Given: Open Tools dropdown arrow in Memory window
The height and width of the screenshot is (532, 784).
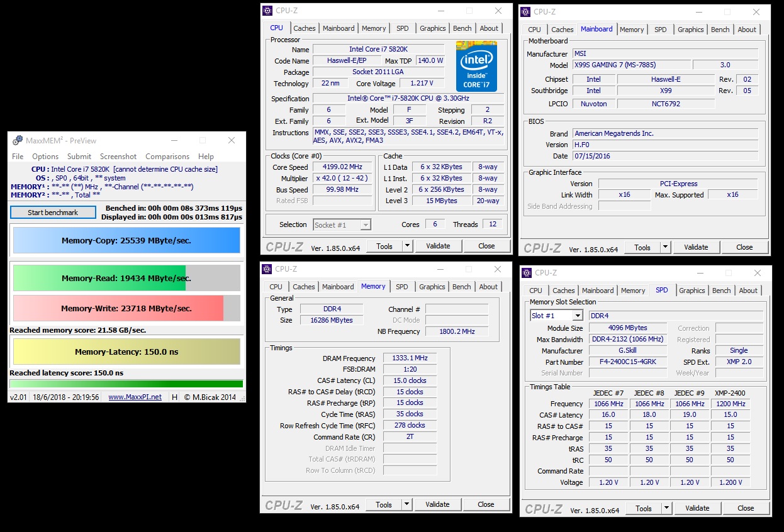Looking at the screenshot, I should [406, 504].
